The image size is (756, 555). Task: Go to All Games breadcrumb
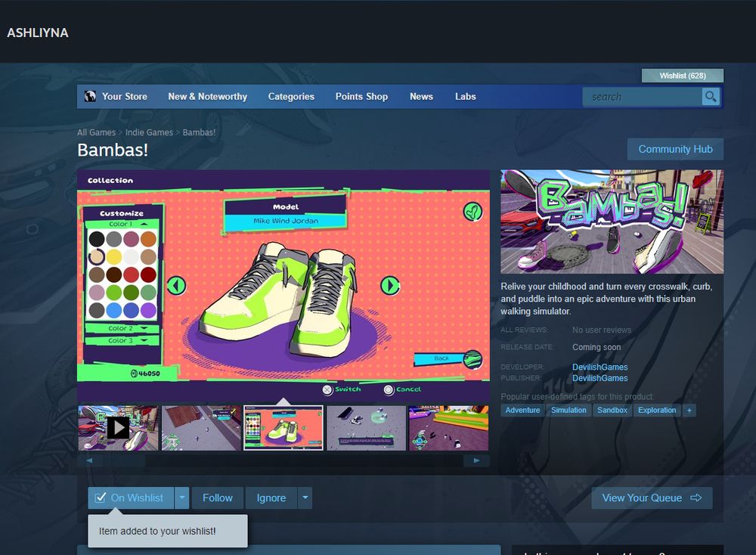97,132
